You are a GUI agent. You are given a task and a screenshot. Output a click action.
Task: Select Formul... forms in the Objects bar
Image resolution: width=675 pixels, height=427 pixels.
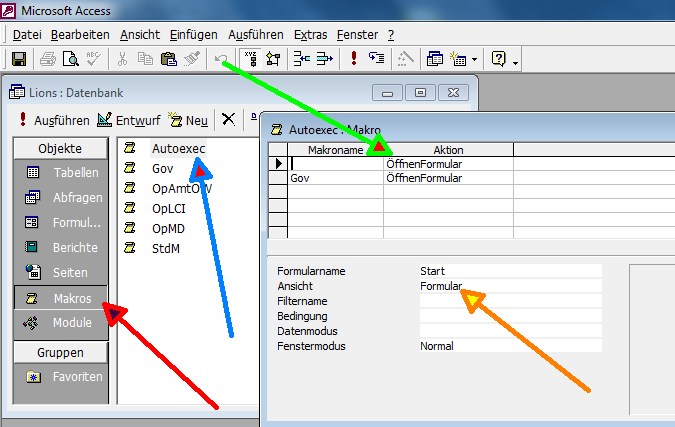pos(61,223)
